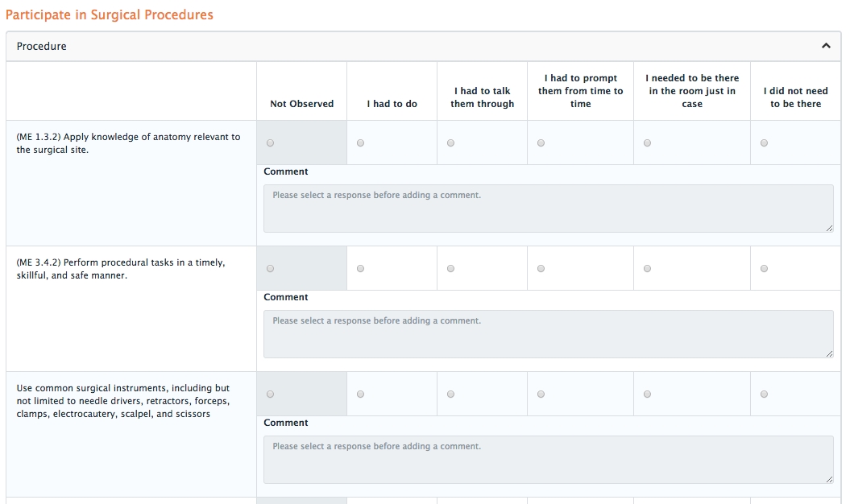The height and width of the screenshot is (504, 850).
Task: Mark 'I did not need to be there' for procedural tasks
Action: coord(764,269)
